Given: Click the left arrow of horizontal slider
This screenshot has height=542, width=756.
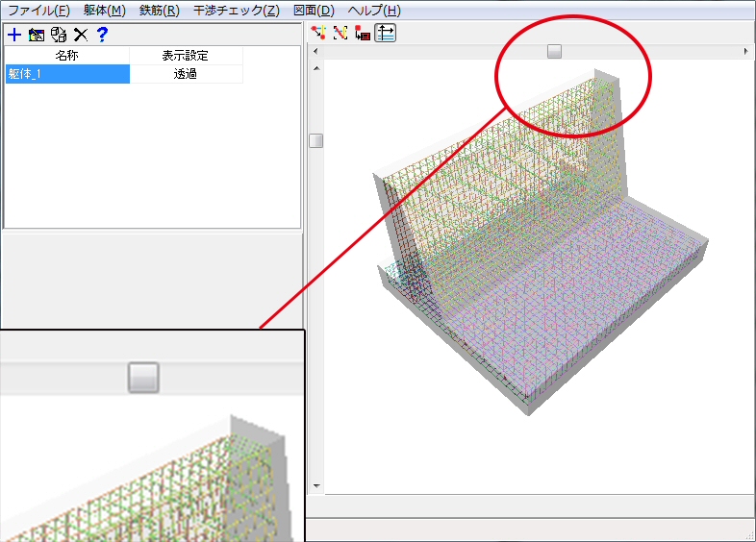Looking at the screenshot, I should pos(315,51).
